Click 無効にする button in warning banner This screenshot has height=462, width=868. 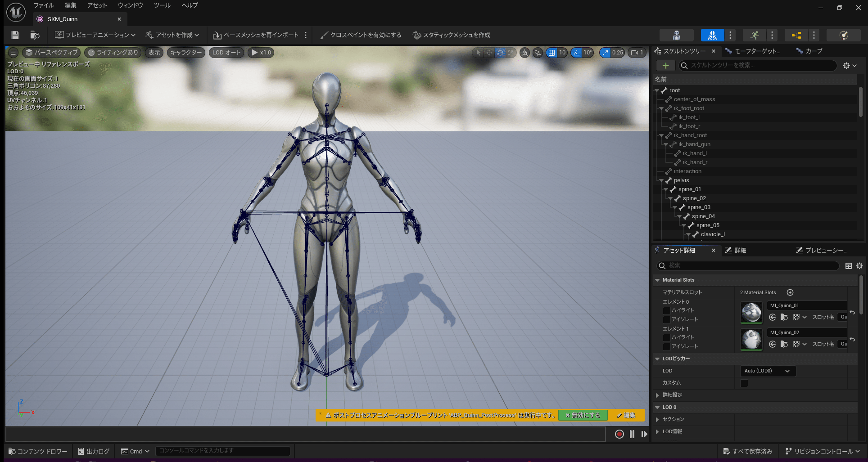pos(583,416)
